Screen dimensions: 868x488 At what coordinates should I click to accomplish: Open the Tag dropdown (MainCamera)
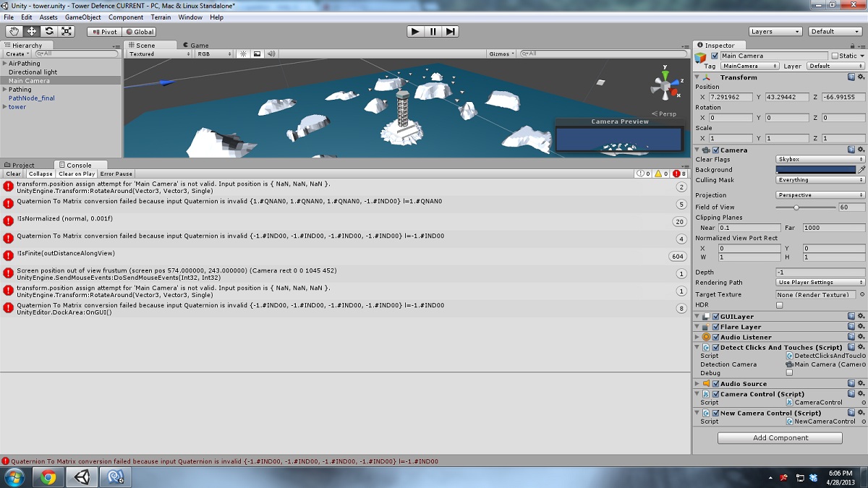[x=749, y=66]
